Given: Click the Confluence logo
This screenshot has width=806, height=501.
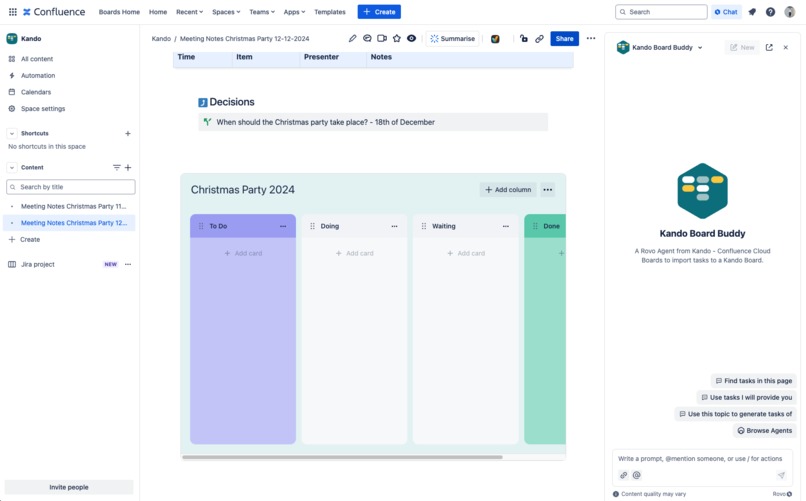Looking at the screenshot, I should (x=54, y=12).
